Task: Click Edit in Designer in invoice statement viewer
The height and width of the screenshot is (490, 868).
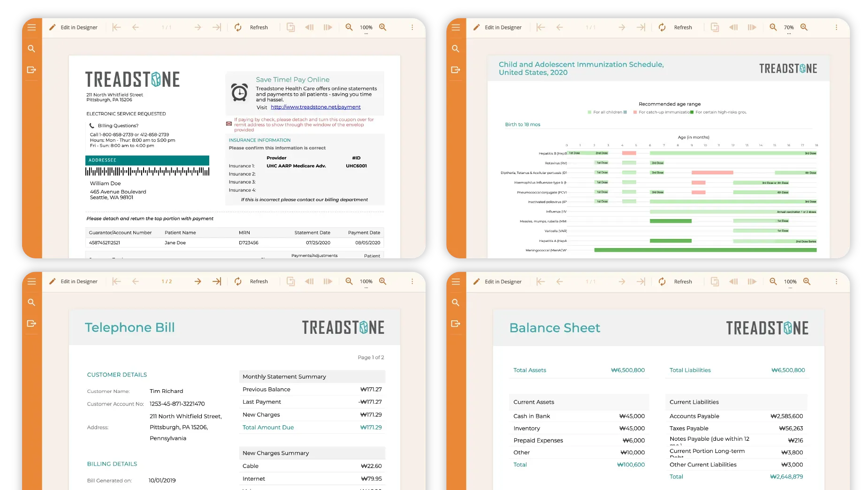Action: [73, 27]
